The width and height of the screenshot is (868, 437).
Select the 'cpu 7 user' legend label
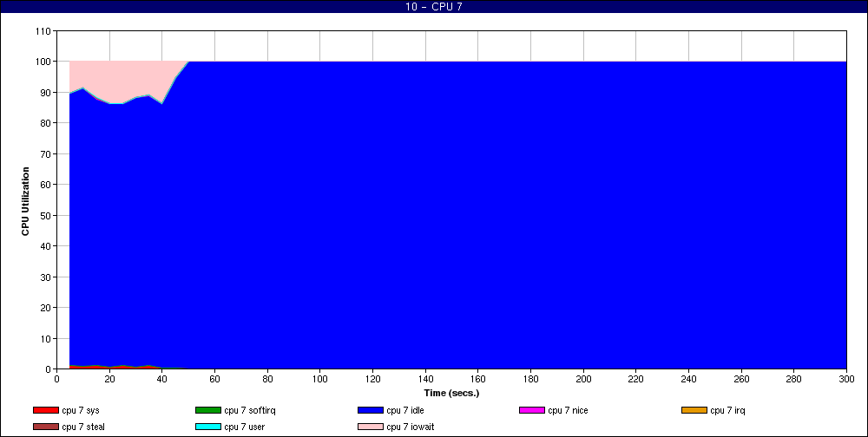(x=244, y=427)
